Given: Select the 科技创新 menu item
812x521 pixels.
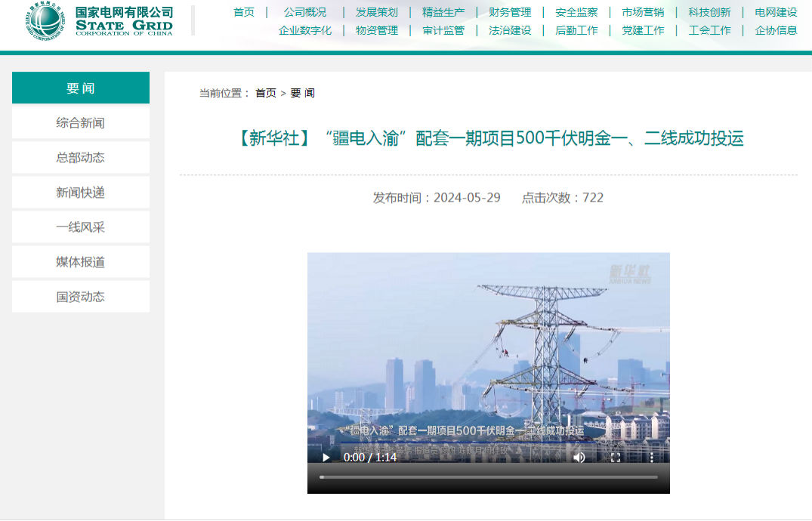Looking at the screenshot, I should click(709, 12).
